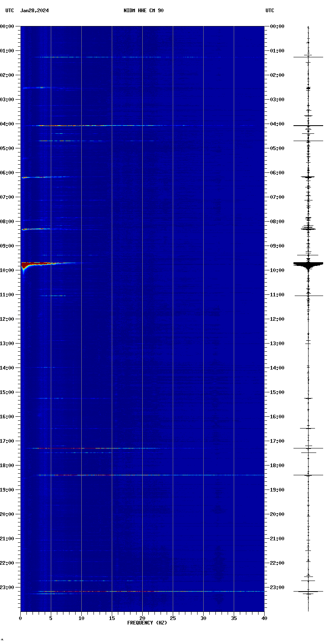Click the 20 Hz frequency tick label
326x644 pixels.
(142, 618)
